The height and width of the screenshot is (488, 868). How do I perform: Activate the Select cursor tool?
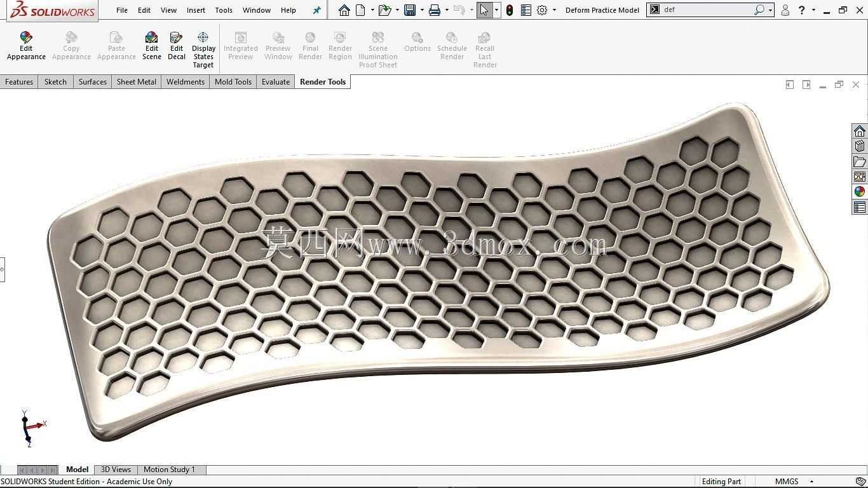(x=484, y=10)
